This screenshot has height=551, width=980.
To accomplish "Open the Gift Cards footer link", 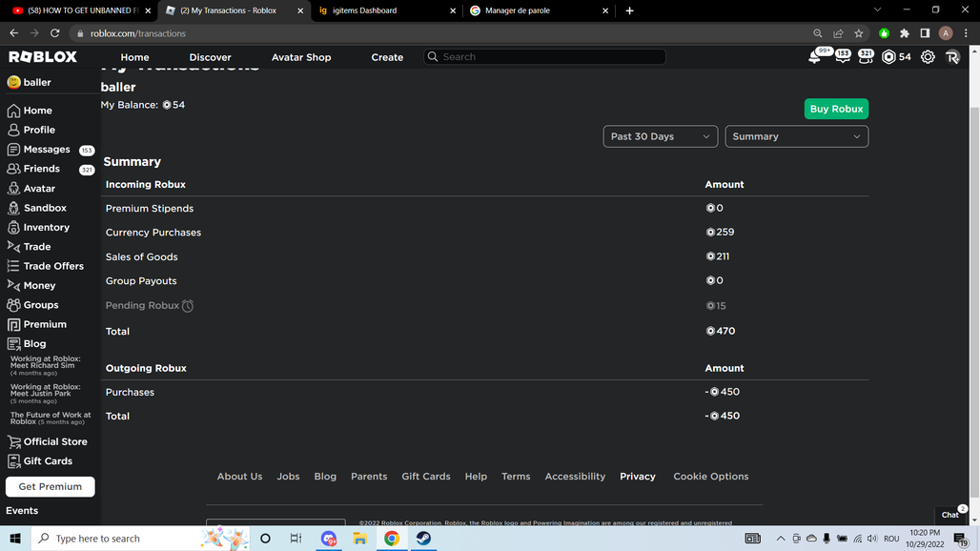I will click(425, 476).
